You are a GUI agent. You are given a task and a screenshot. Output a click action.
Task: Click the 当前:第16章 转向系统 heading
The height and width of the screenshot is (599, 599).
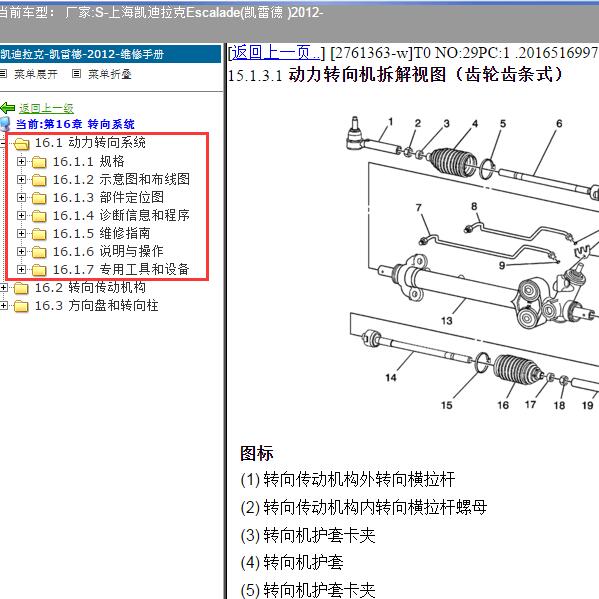(x=75, y=124)
